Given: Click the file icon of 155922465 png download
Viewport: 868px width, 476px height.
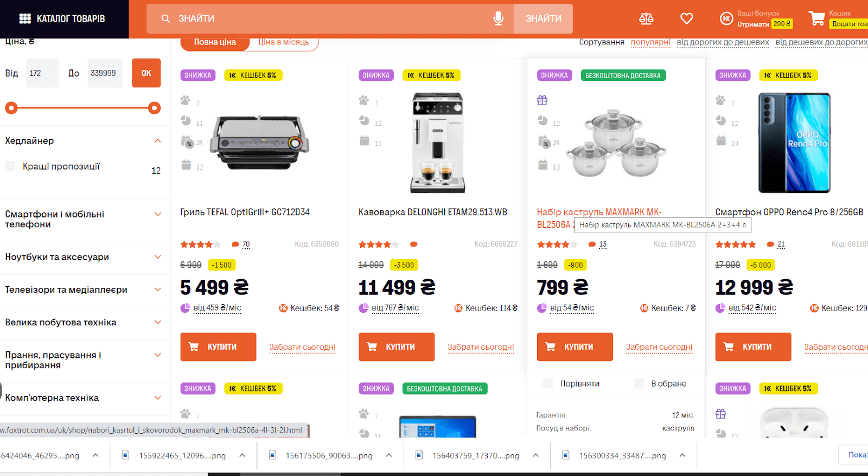Looking at the screenshot, I should tap(125, 455).
